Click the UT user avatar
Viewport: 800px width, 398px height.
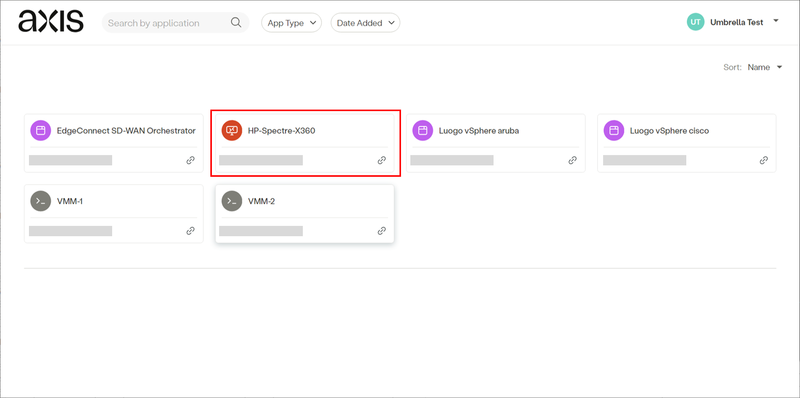click(695, 22)
